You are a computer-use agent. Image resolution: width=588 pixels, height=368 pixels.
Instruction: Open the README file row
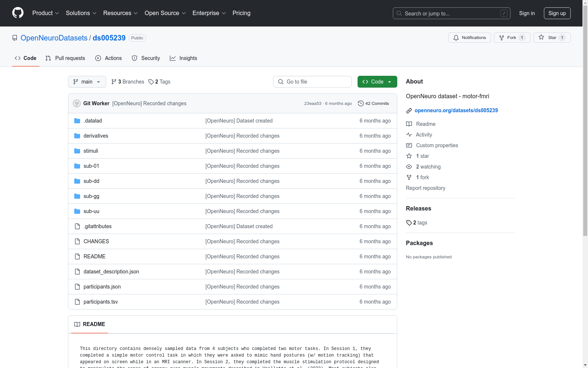(x=233, y=256)
